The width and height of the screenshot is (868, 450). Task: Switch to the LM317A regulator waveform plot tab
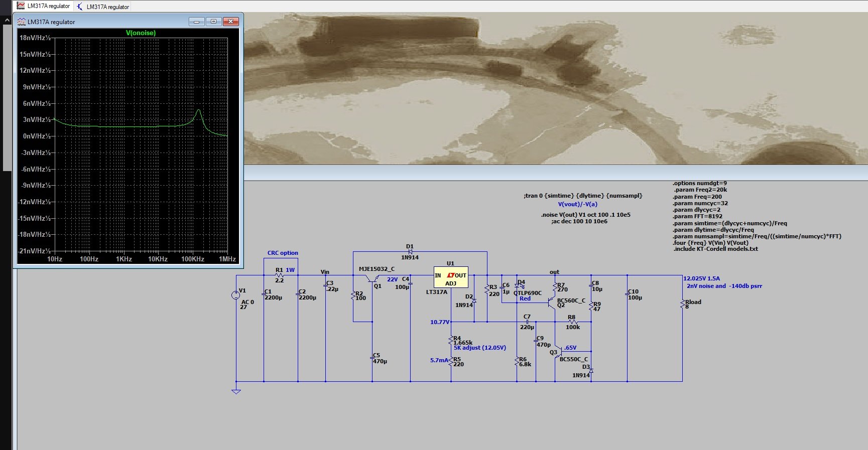pyautogui.click(x=44, y=6)
